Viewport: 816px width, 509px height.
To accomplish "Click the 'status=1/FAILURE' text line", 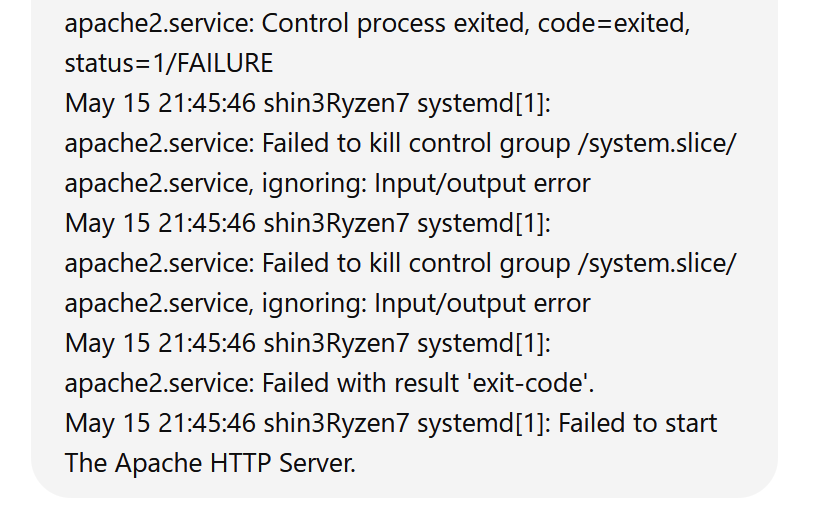I will [169, 63].
